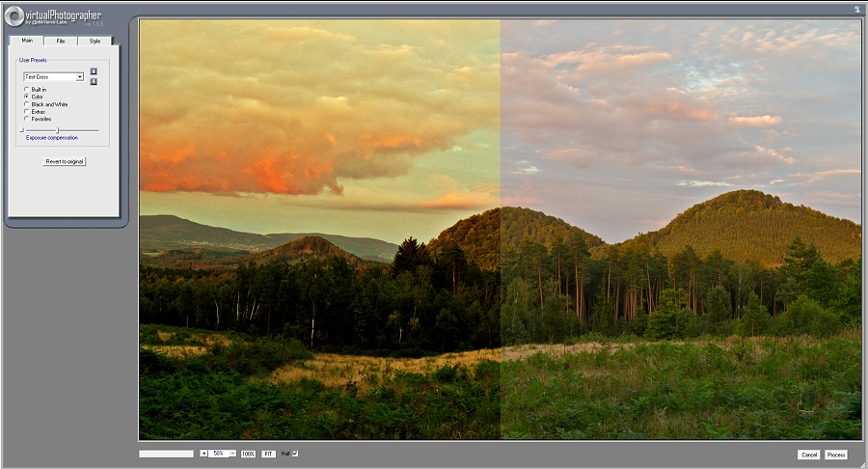This screenshot has height=469, width=868.
Task: Select the Built in presets radio button
Action: point(27,90)
